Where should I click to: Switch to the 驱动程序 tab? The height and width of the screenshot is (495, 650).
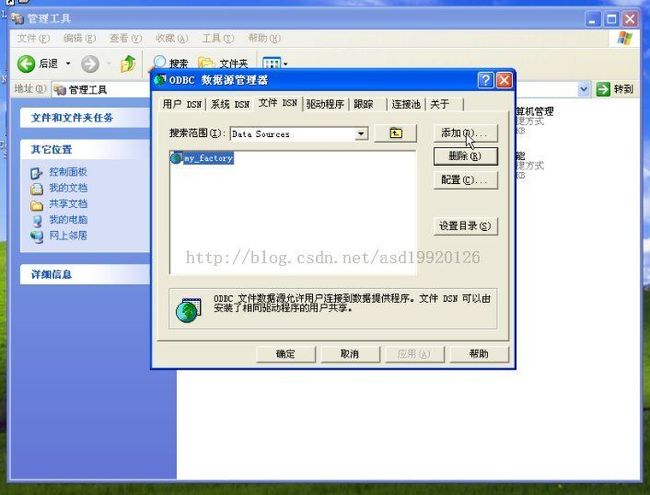point(325,104)
